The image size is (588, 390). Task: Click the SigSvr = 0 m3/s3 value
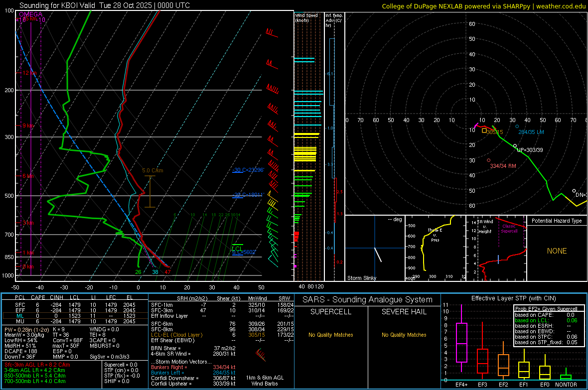110,357
